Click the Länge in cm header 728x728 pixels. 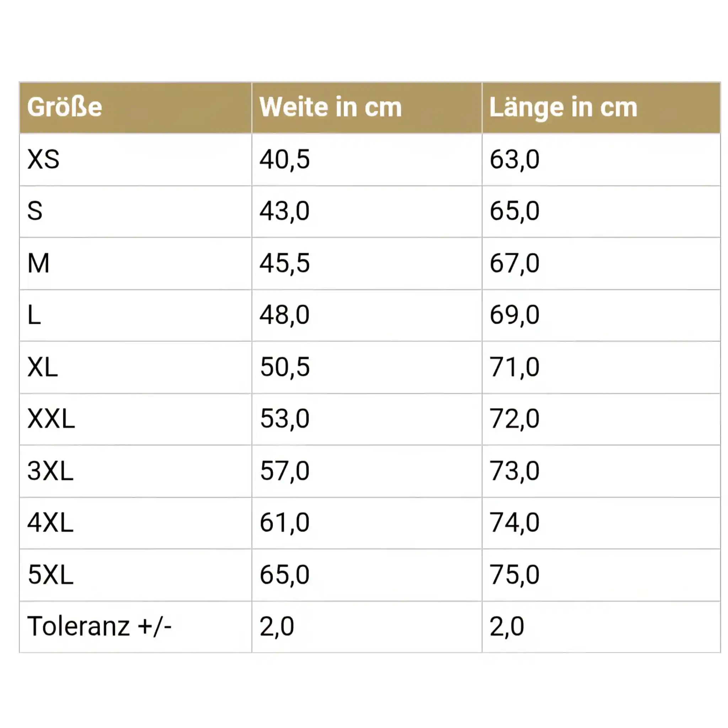pyautogui.click(x=563, y=107)
